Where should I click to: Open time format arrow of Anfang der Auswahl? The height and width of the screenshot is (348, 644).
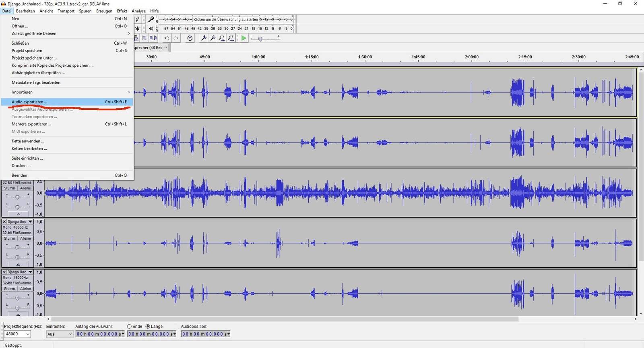coord(123,334)
